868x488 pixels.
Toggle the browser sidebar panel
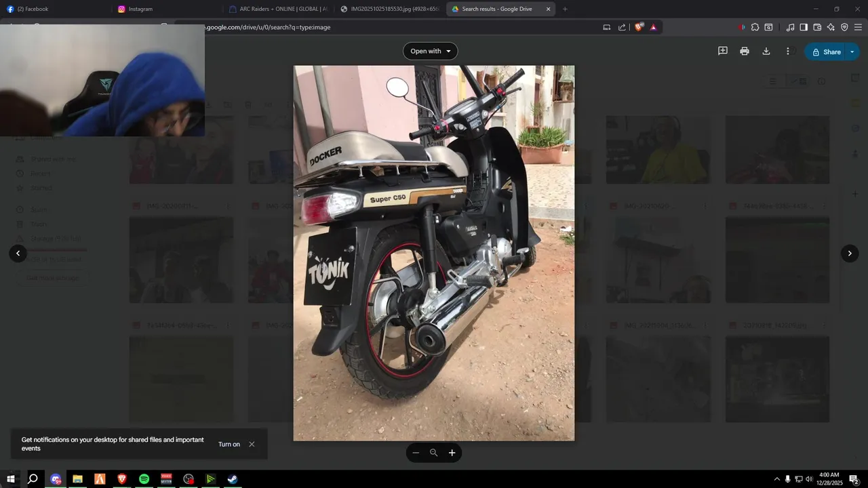804,27
